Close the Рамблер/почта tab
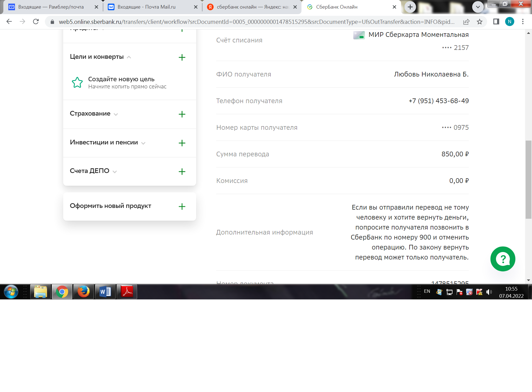Viewport: 532px width, 392px height. click(96, 7)
